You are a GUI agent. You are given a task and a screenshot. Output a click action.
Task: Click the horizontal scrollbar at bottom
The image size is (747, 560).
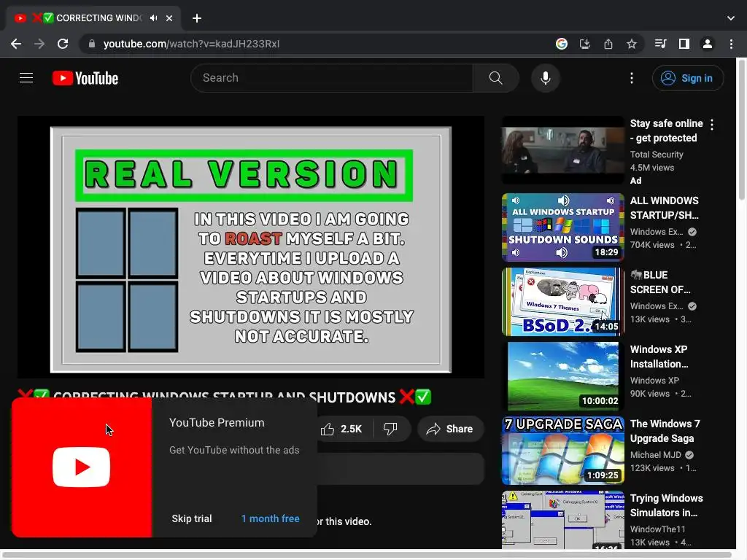pos(368,555)
